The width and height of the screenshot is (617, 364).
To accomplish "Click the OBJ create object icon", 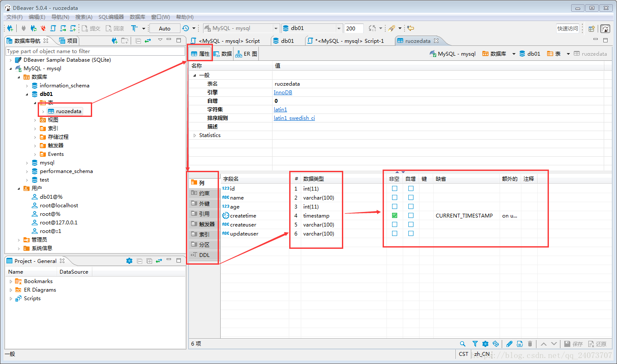I will (x=519, y=344).
